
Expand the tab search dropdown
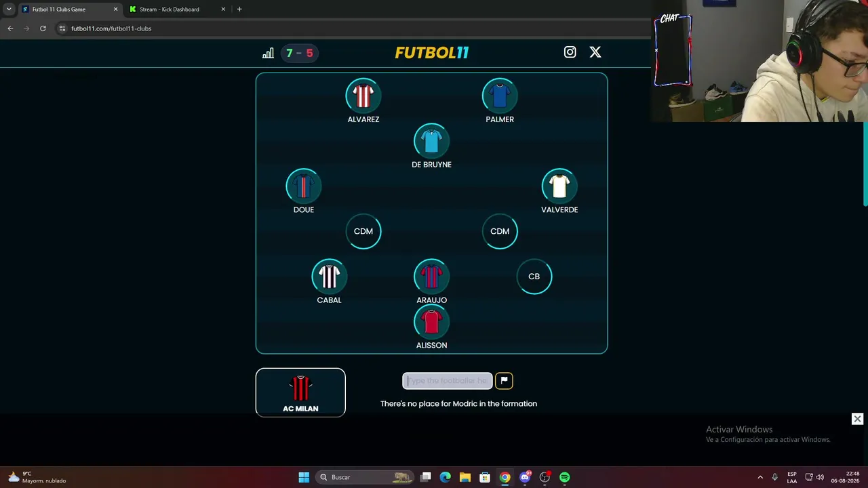coord(9,9)
